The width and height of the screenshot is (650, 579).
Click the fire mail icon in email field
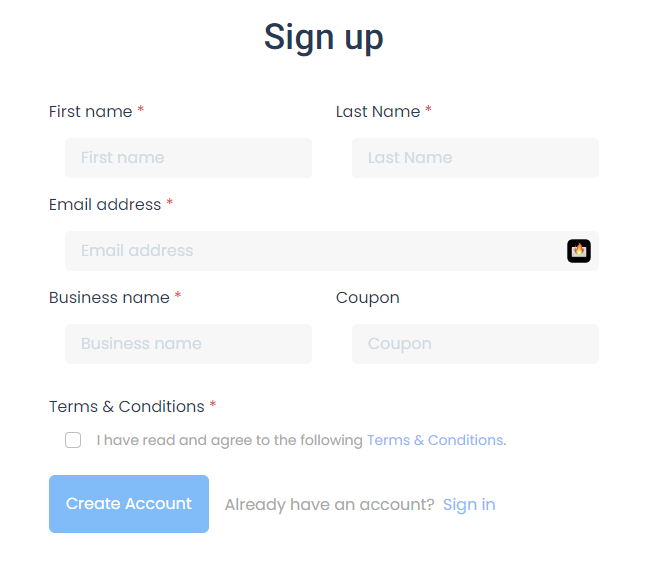coord(579,251)
